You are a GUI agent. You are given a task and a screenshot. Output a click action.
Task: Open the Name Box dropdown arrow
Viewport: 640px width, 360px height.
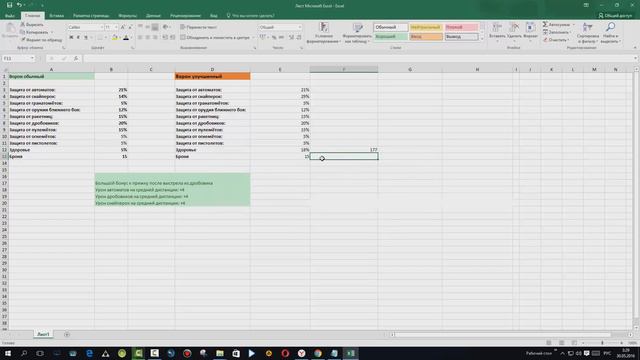pyautogui.click(x=32, y=58)
